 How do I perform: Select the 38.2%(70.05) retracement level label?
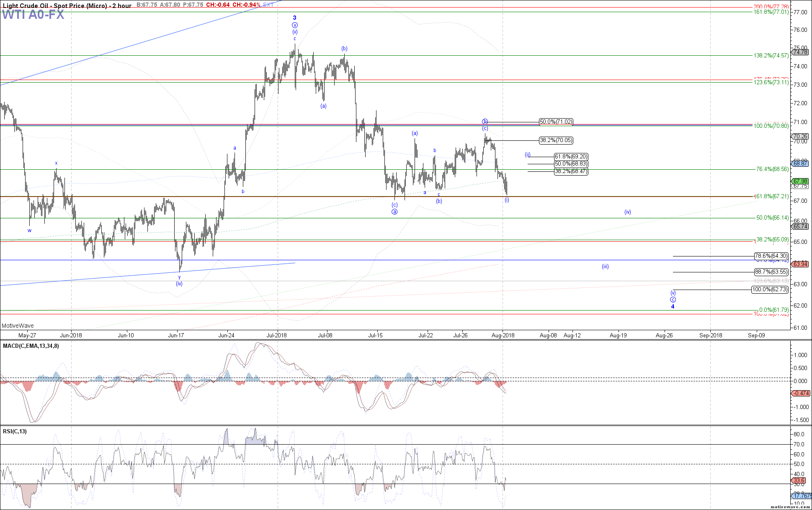click(556, 141)
